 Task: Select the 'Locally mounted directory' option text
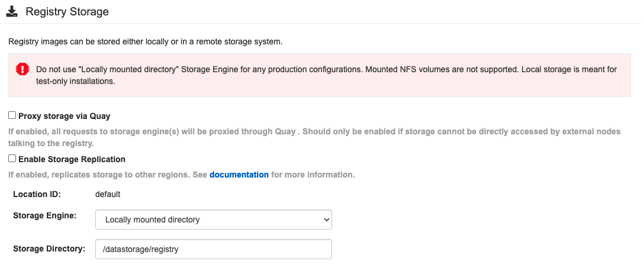point(153,220)
